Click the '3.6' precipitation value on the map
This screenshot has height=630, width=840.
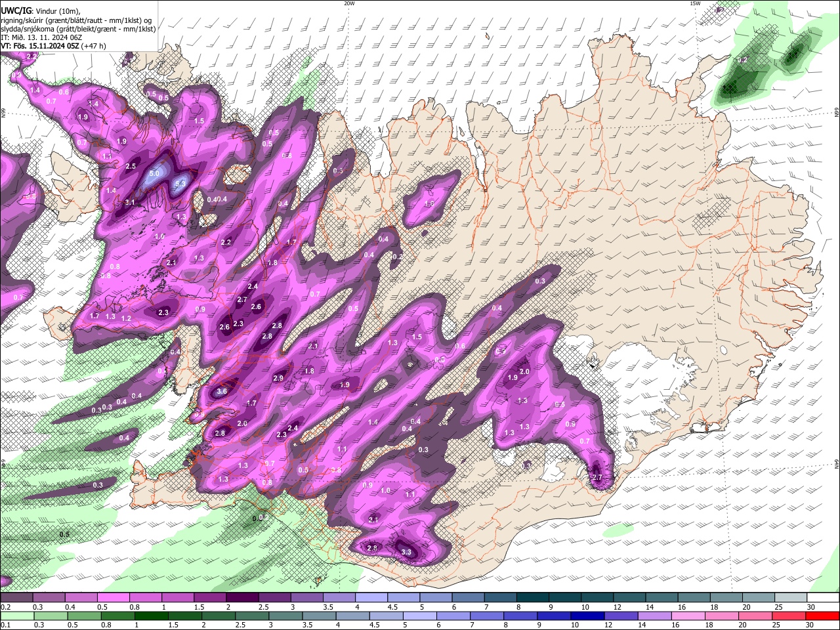pos(222,391)
